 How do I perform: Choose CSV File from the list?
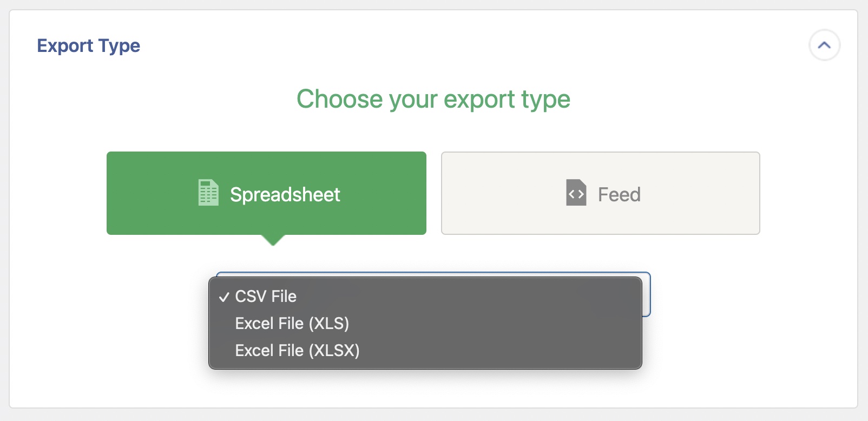(266, 297)
